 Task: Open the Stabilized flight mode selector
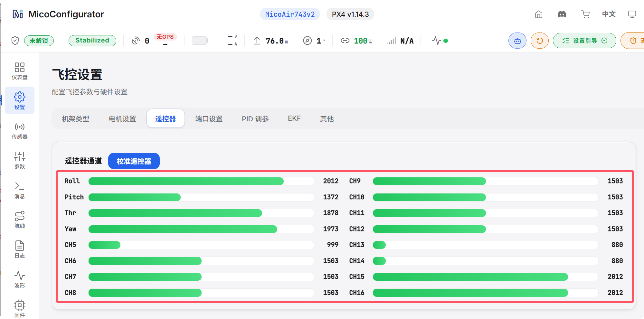pyautogui.click(x=92, y=41)
